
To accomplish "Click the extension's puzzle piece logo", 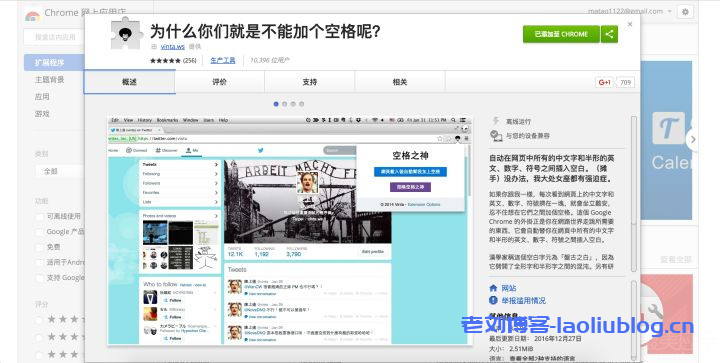I will pyautogui.click(x=126, y=34).
